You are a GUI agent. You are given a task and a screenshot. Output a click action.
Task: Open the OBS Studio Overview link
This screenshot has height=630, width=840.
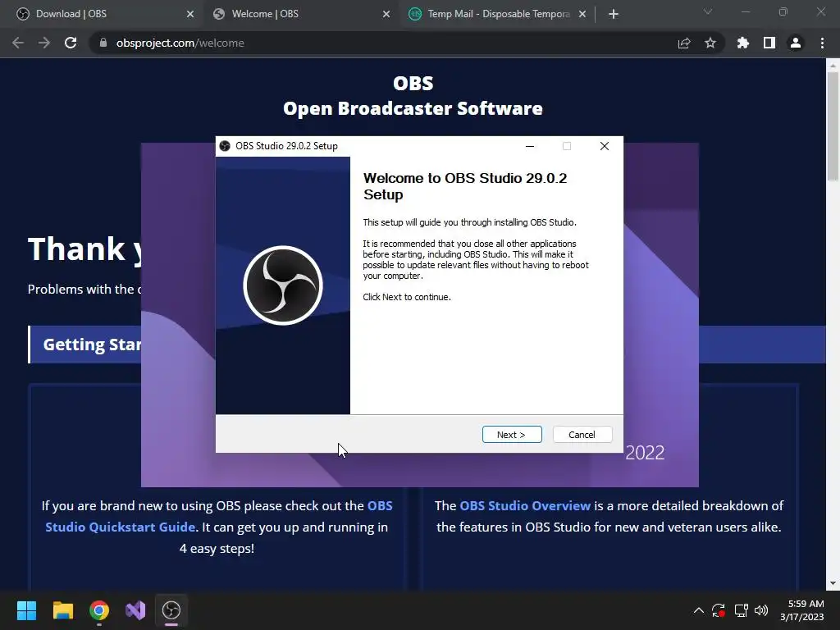(525, 505)
